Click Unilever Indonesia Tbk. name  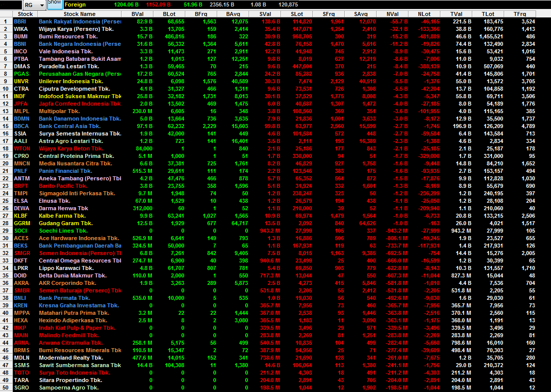(x=71, y=81)
